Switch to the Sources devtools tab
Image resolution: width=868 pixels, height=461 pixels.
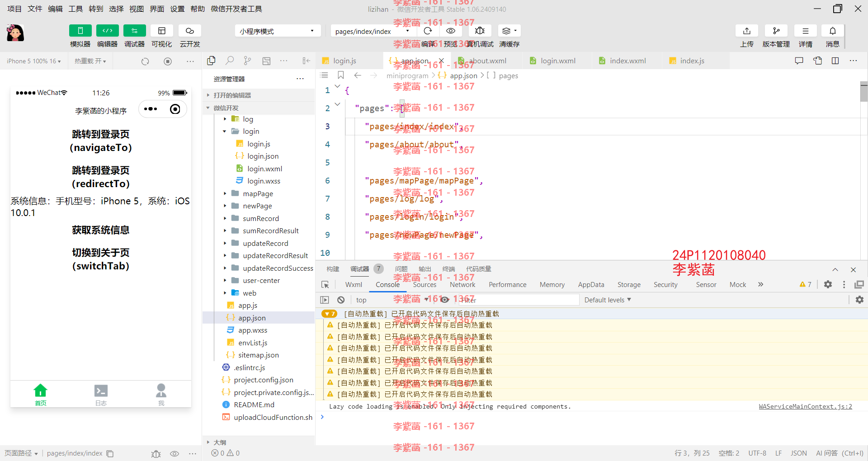tap(425, 285)
